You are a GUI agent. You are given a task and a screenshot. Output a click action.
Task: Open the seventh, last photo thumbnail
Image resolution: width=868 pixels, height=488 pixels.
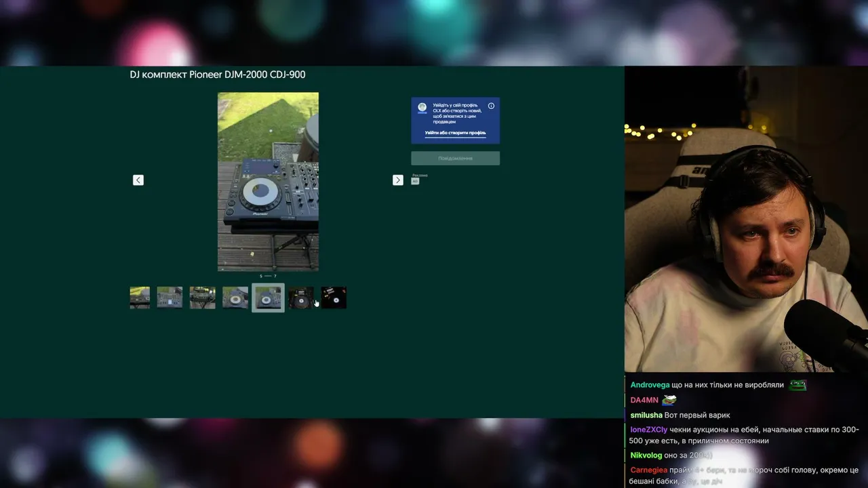coord(334,298)
